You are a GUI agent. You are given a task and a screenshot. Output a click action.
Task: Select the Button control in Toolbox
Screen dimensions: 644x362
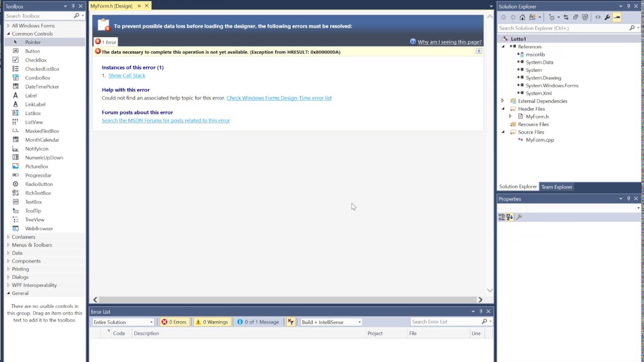(x=33, y=51)
